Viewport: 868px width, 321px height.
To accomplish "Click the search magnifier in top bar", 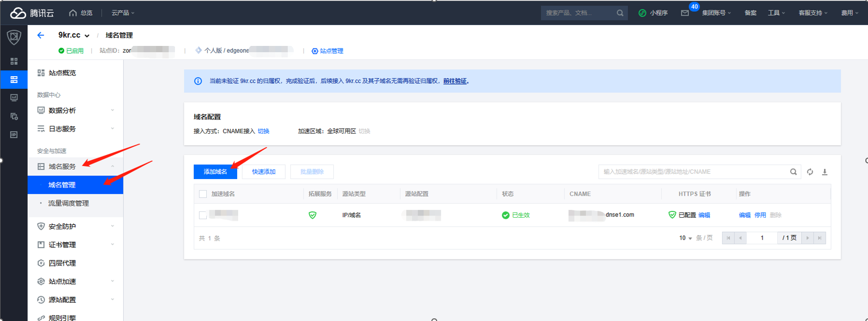I will (620, 13).
